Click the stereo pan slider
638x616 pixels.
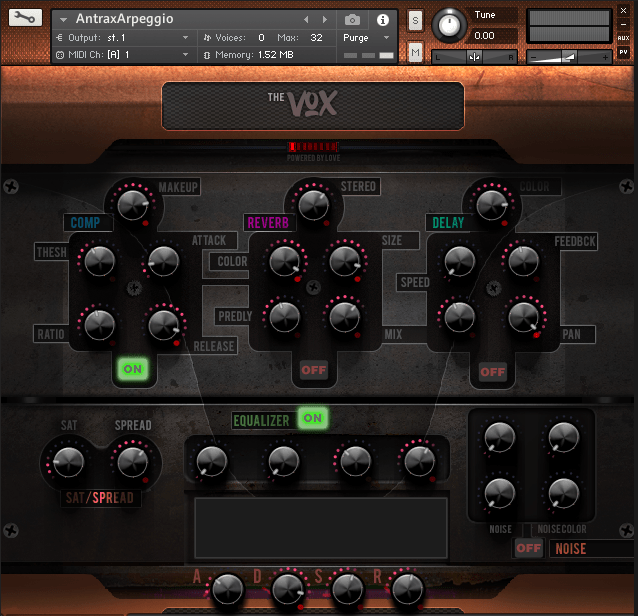pyautogui.click(x=474, y=57)
